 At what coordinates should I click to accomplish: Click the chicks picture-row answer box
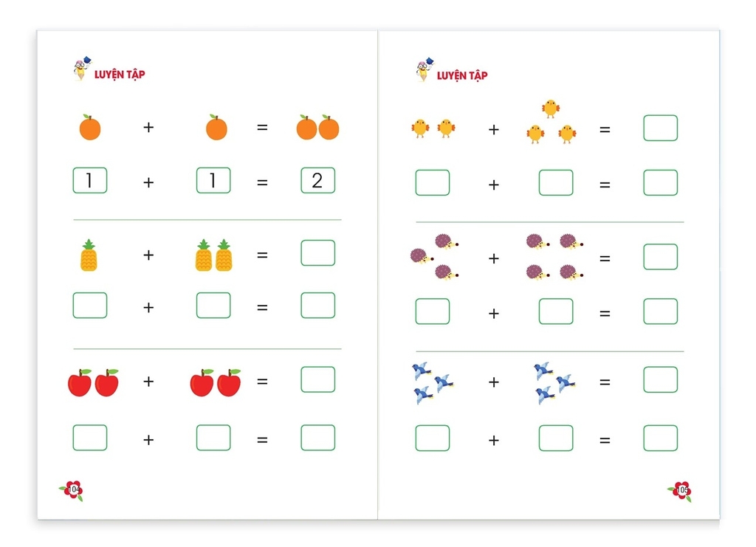click(x=661, y=128)
